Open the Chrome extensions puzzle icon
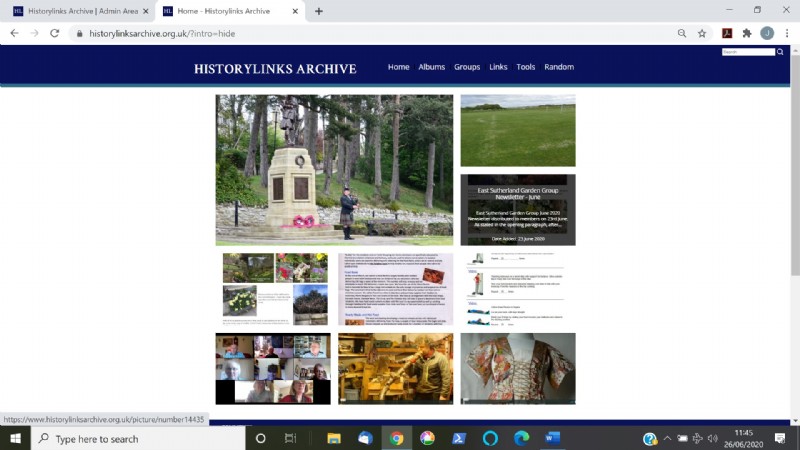 coord(746,33)
